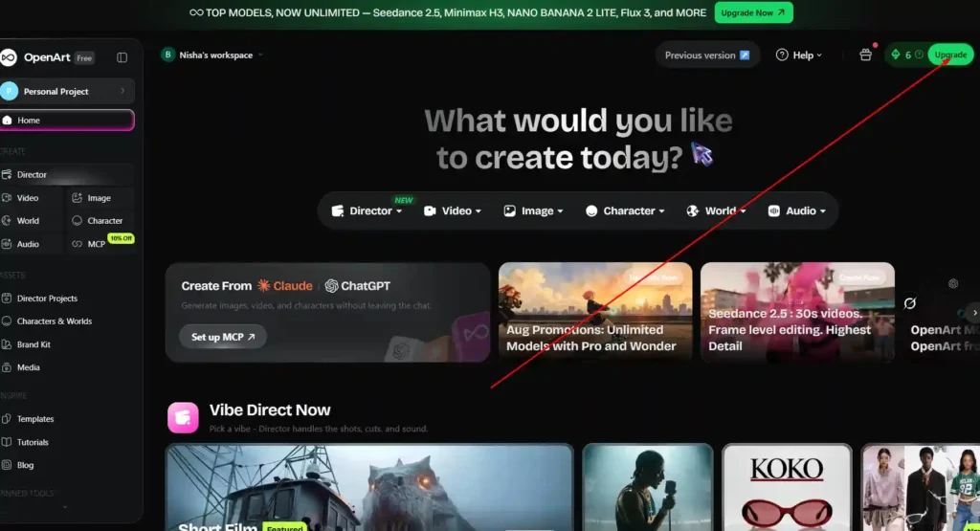Expand the Director dropdown in center toolbar
980x531 pixels.
(x=367, y=211)
